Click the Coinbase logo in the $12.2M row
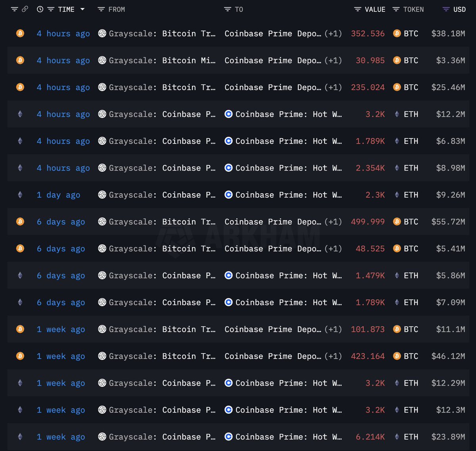This screenshot has height=451, width=476. coord(228,114)
